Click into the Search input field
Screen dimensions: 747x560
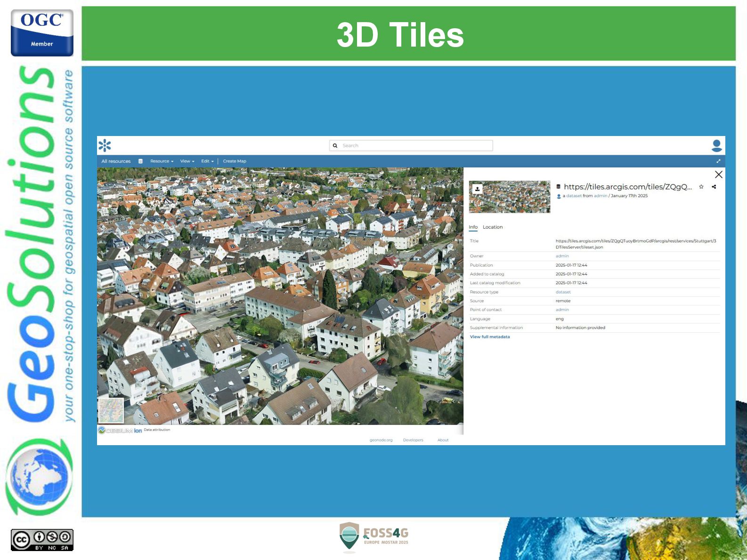[411, 145]
